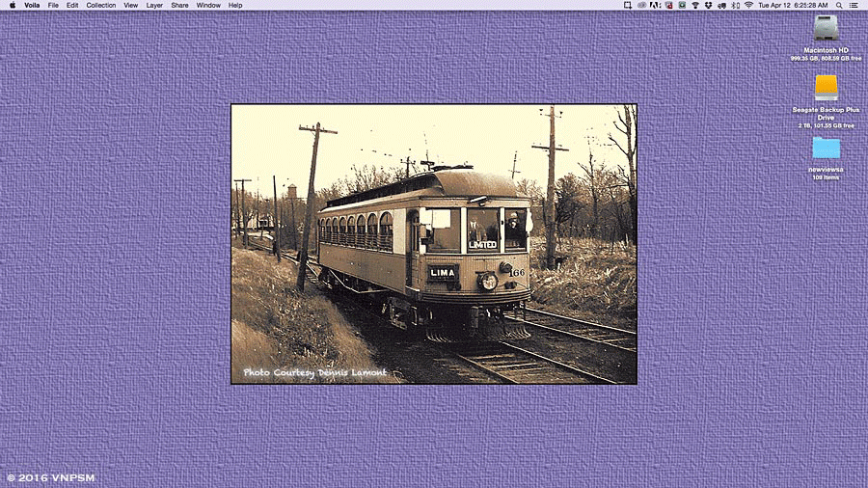Screen dimensions: 868x488
Task: Open the Wi-Fi status menu
Action: coord(748,5)
